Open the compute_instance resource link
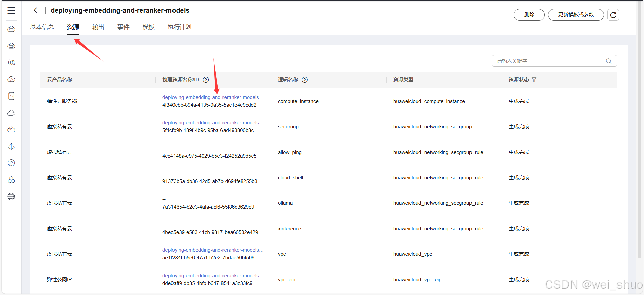This screenshot has height=295, width=644. [x=213, y=97]
